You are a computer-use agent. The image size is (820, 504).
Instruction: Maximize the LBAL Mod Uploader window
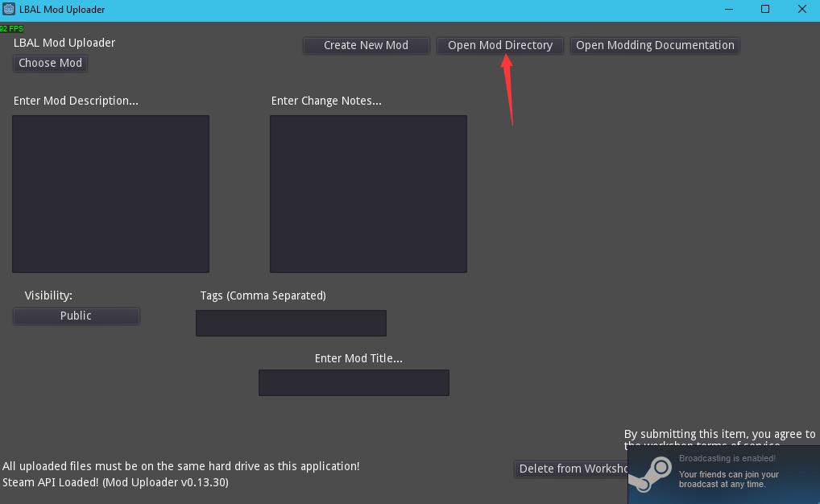click(x=765, y=10)
